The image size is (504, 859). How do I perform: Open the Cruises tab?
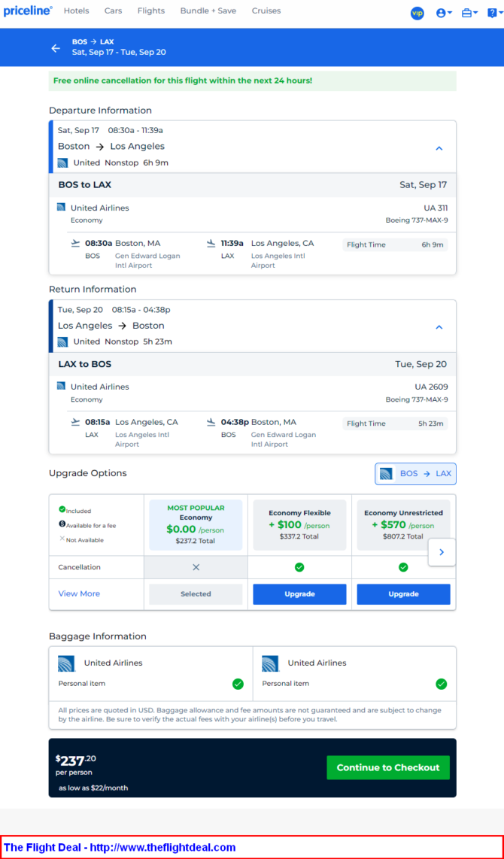tap(266, 11)
